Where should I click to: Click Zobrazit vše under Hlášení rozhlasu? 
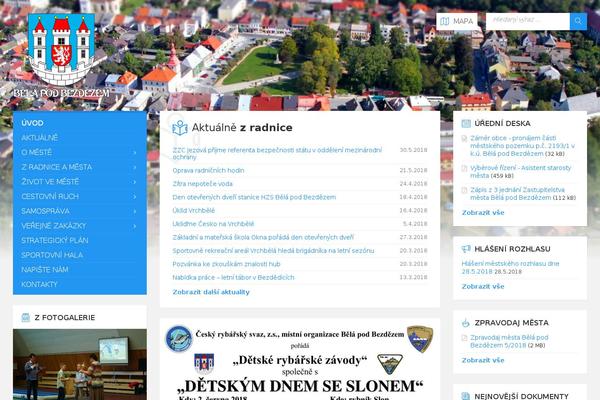tap(483, 286)
